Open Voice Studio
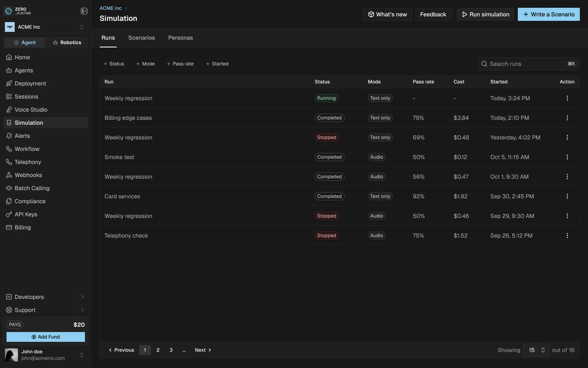The image size is (588, 368). click(46, 110)
